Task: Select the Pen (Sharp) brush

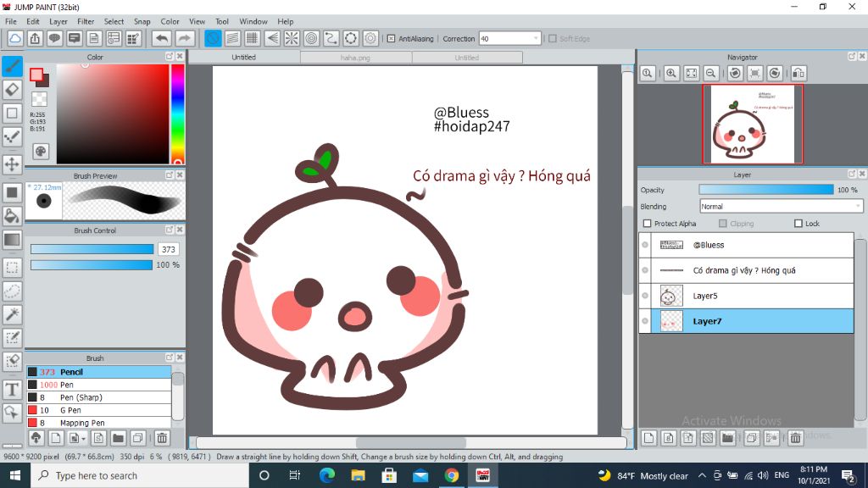Action: coord(99,397)
